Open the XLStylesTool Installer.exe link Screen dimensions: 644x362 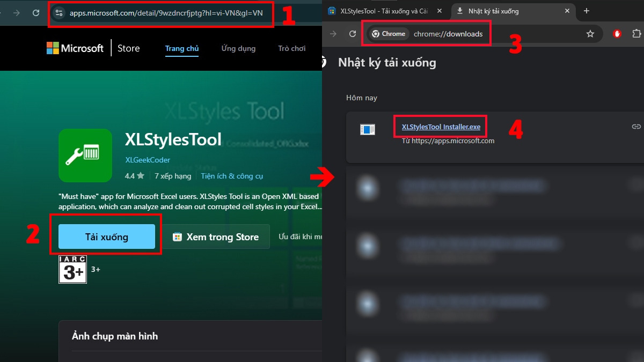[x=440, y=127]
